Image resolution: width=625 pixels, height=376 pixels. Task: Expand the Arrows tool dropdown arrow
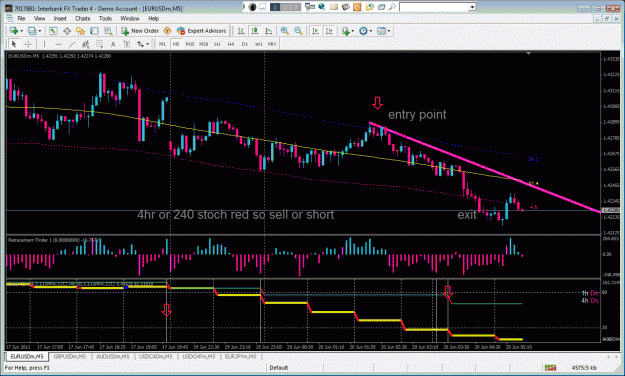point(148,44)
